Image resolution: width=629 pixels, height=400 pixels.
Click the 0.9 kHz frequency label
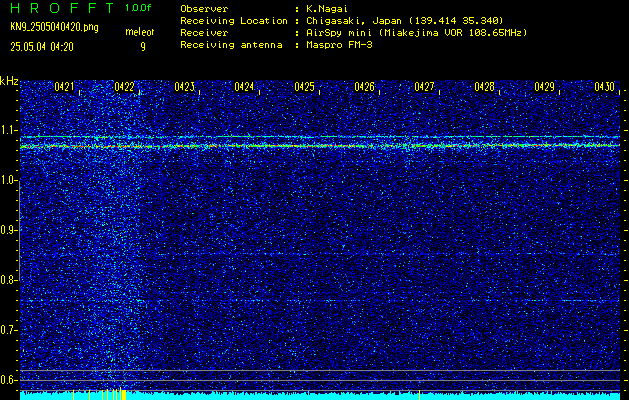(x=8, y=229)
